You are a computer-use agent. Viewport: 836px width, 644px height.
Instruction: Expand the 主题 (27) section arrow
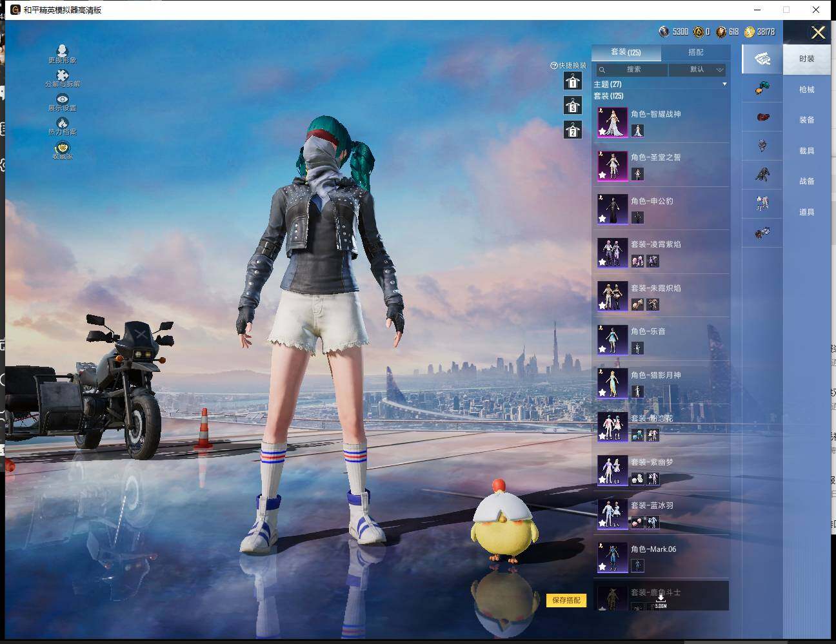(724, 84)
